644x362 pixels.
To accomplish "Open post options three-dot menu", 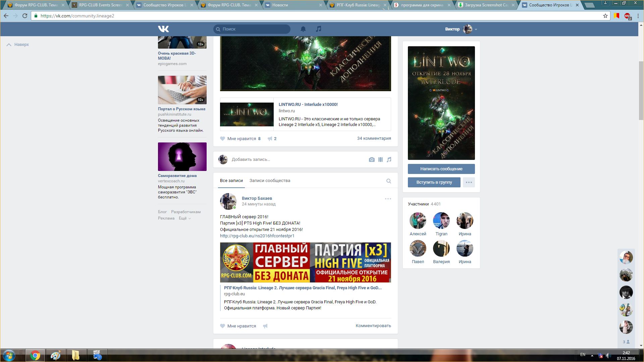I will (388, 199).
